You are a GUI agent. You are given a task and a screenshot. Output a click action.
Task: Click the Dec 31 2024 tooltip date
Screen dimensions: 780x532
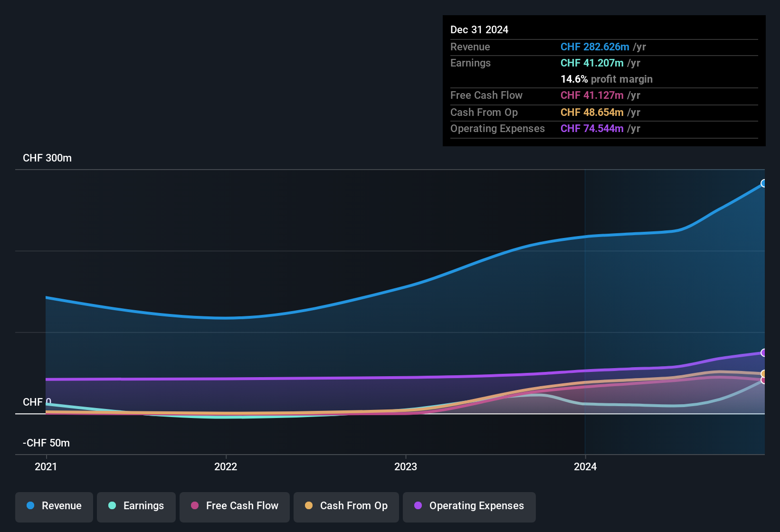click(479, 30)
